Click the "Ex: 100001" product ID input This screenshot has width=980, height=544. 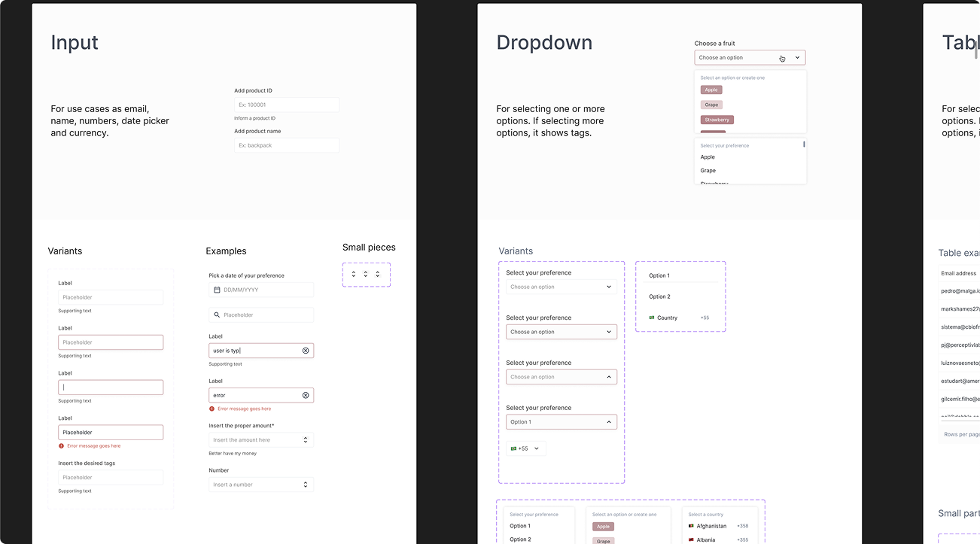pyautogui.click(x=287, y=105)
